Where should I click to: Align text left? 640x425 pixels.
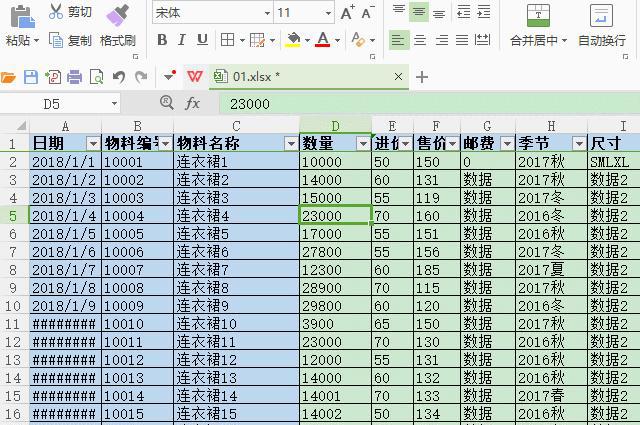pos(399,40)
